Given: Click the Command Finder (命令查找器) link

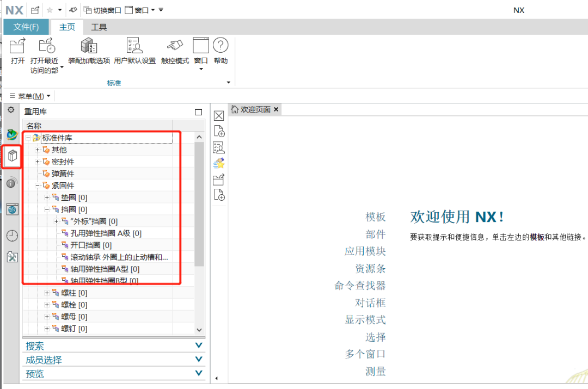Looking at the screenshot, I should [x=360, y=286].
